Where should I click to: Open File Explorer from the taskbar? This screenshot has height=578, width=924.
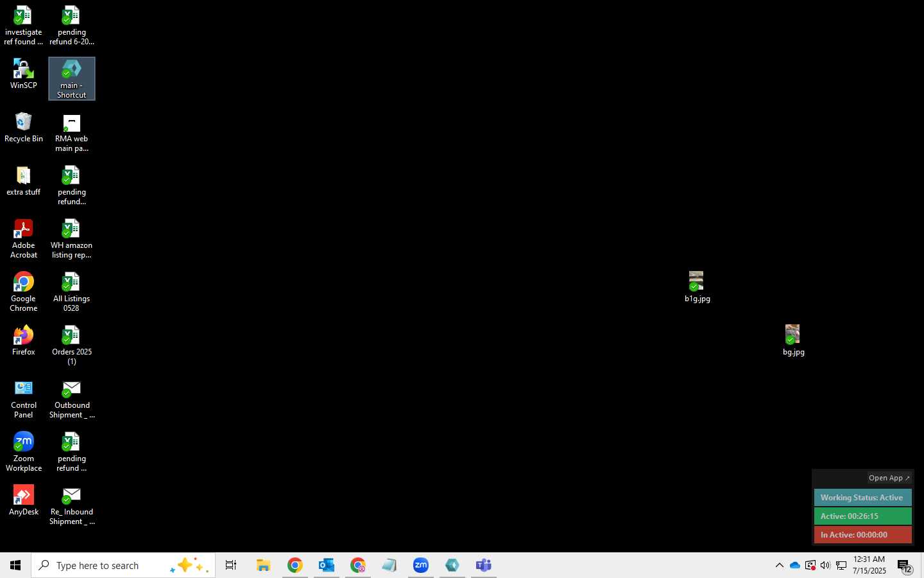263,565
